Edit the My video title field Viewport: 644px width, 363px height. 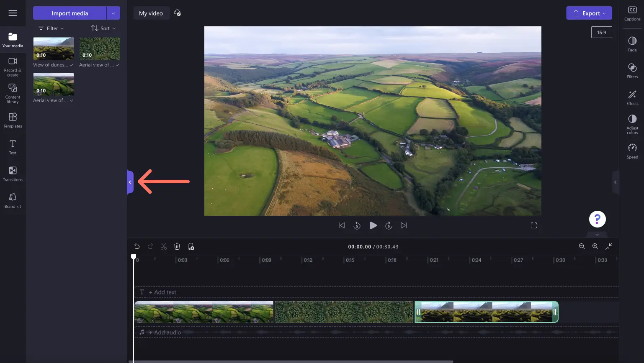coord(151,13)
